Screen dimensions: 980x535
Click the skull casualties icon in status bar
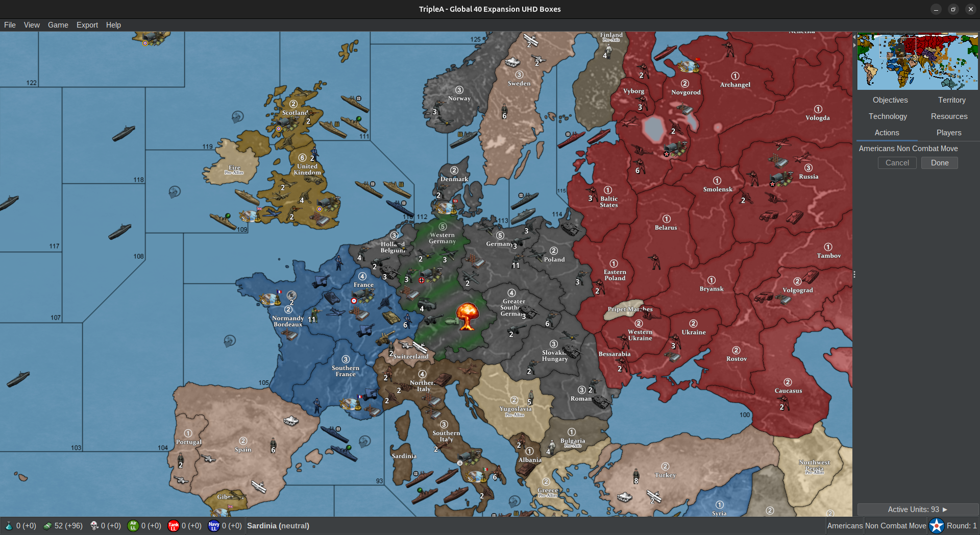pyautogui.click(x=94, y=526)
